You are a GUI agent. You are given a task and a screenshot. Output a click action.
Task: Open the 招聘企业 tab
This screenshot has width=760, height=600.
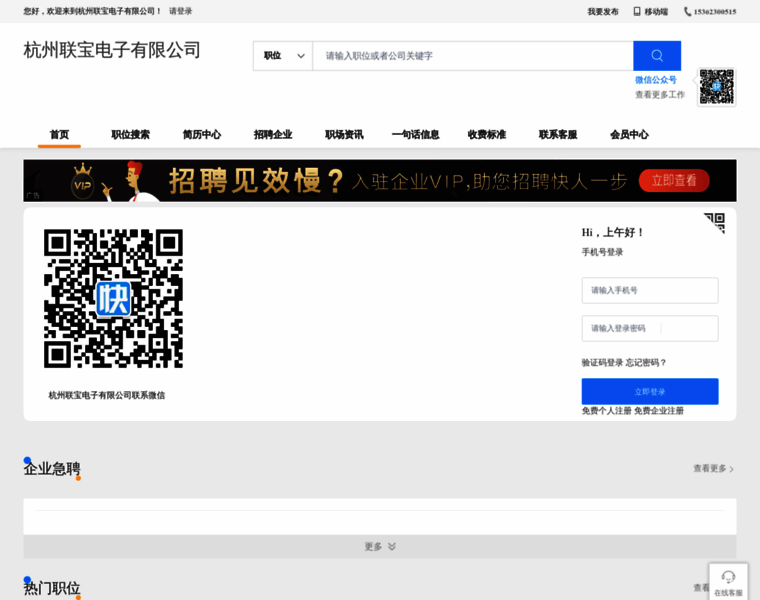(x=273, y=134)
